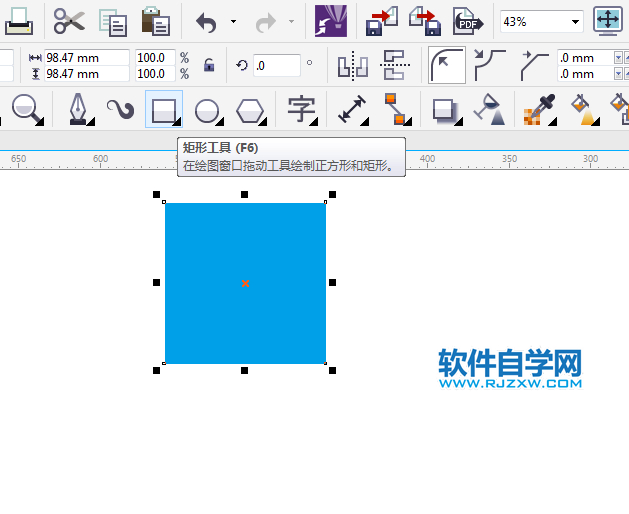Click the purple balloon search content icon
This screenshot has width=629, height=514.
coord(331,21)
